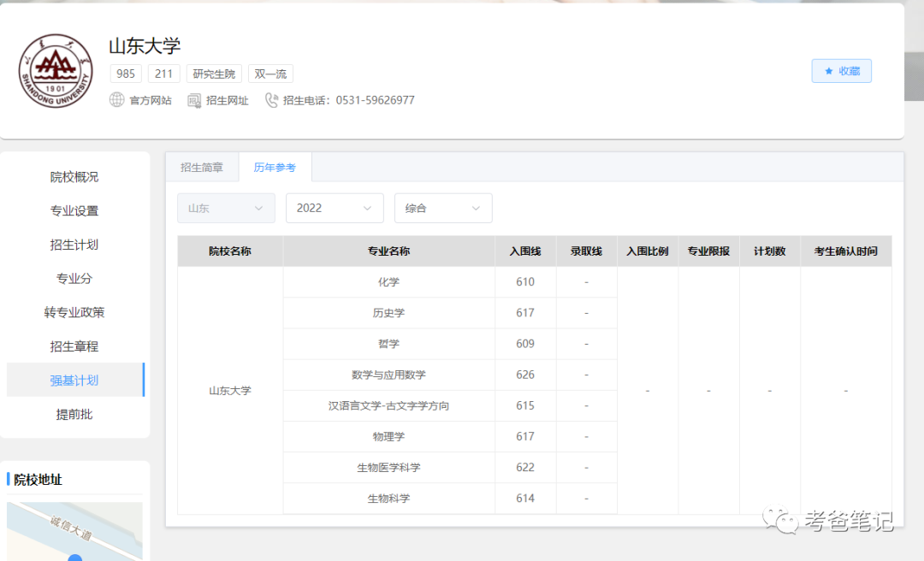Click the 622 score for 生物医学科学
This screenshot has width=924, height=561.
(525, 468)
